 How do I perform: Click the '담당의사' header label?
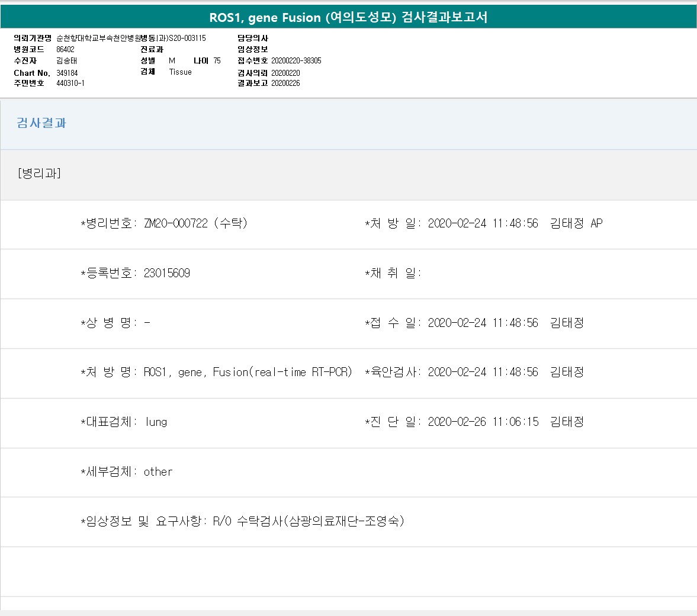point(252,38)
